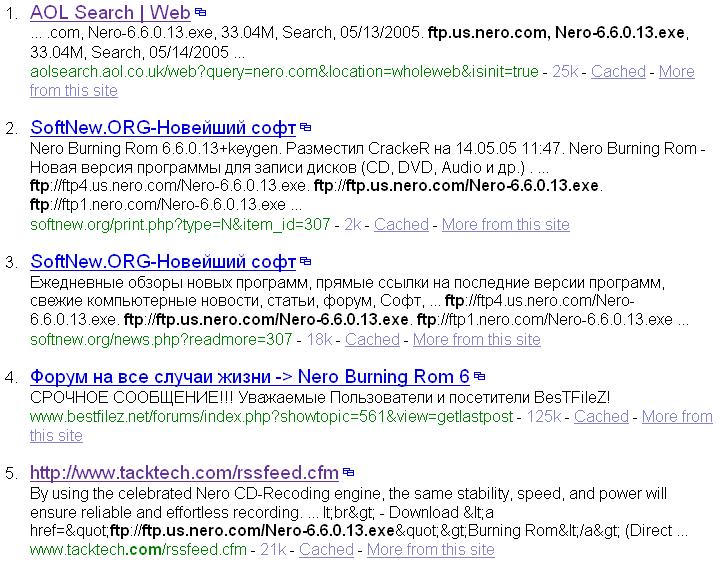Click the 'СРОЧНОЕ СООБЩЕНИЕ!!!' snippet text

pos(132,397)
